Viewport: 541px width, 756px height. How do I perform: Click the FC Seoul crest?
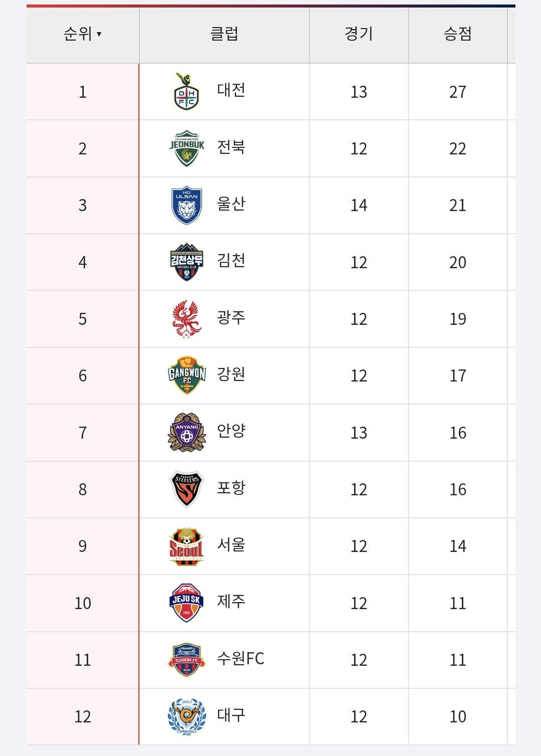point(187,546)
